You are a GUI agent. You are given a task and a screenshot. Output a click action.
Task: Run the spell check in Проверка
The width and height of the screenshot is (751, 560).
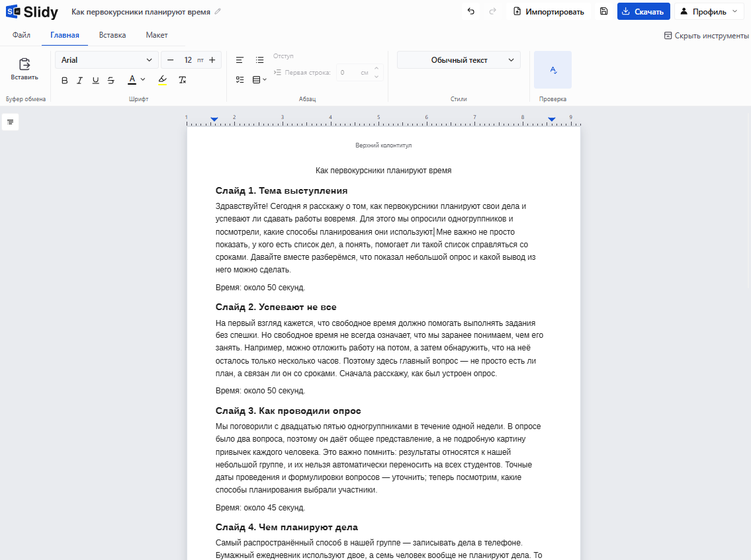[x=552, y=70]
